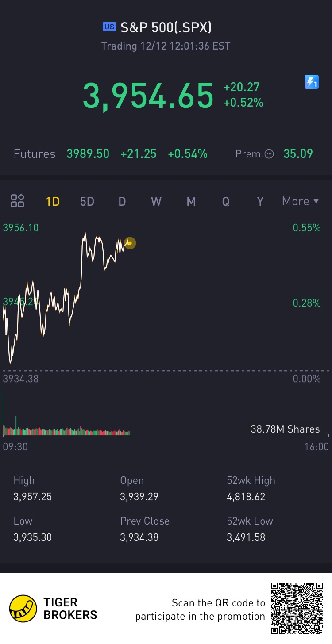Expand the More timeframe dropdown
This screenshot has width=332, height=644.
point(300,201)
